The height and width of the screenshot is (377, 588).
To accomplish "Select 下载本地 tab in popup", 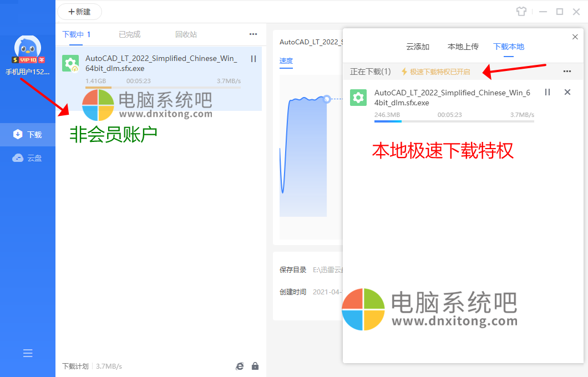I will [509, 47].
